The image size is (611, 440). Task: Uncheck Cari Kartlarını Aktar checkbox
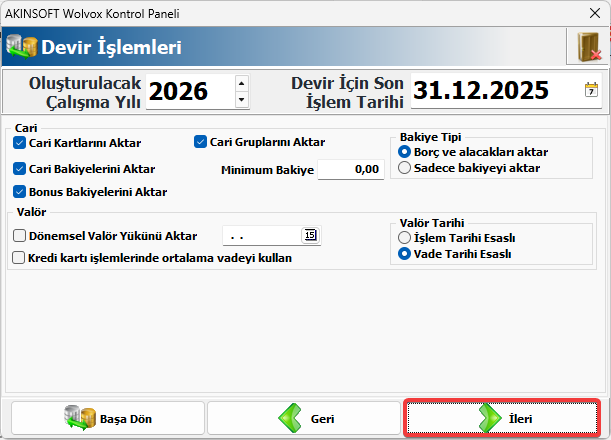[x=20, y=143]
